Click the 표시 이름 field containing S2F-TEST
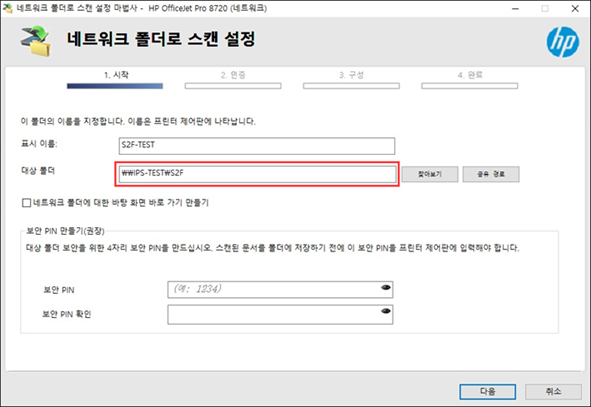This screenshot has height=407, width=591. 257,146
